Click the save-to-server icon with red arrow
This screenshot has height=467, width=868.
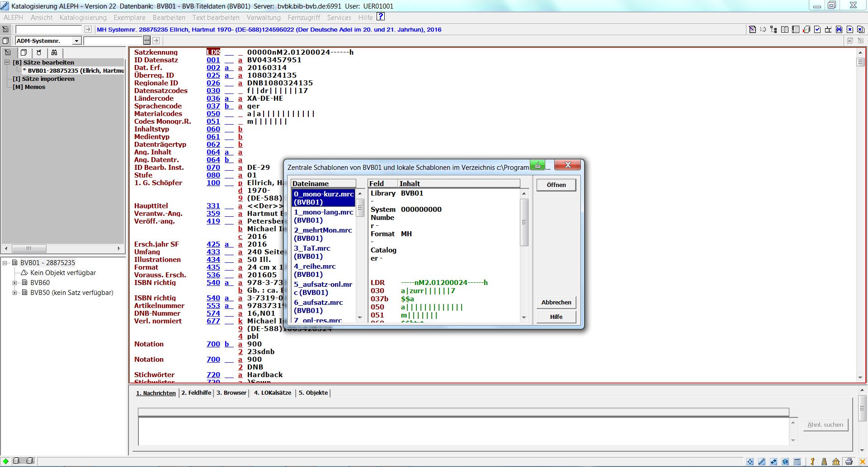pos(807,29)
